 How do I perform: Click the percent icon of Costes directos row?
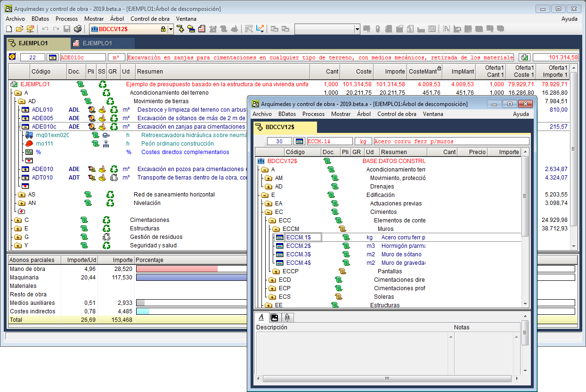pos(29,152)
